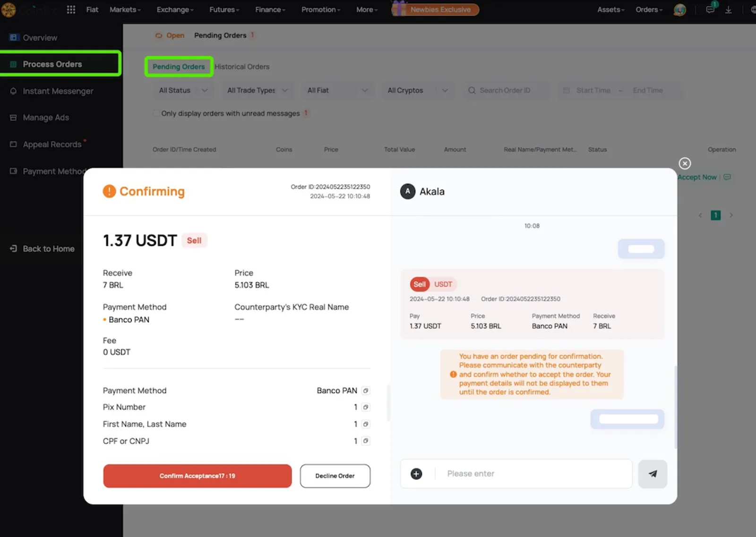Send the chat message with paper-plane icon

(653, 474)
